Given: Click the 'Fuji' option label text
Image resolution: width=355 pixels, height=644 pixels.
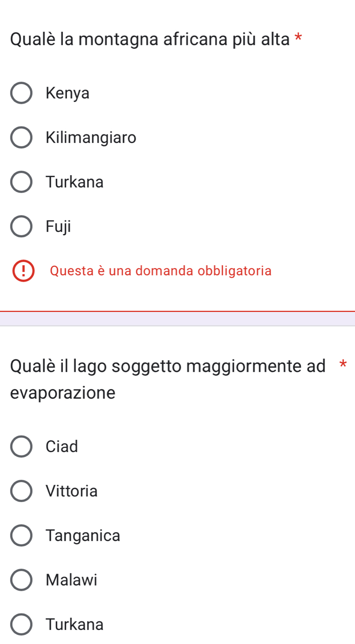Looking at the screenshot, I should point(58,227).
